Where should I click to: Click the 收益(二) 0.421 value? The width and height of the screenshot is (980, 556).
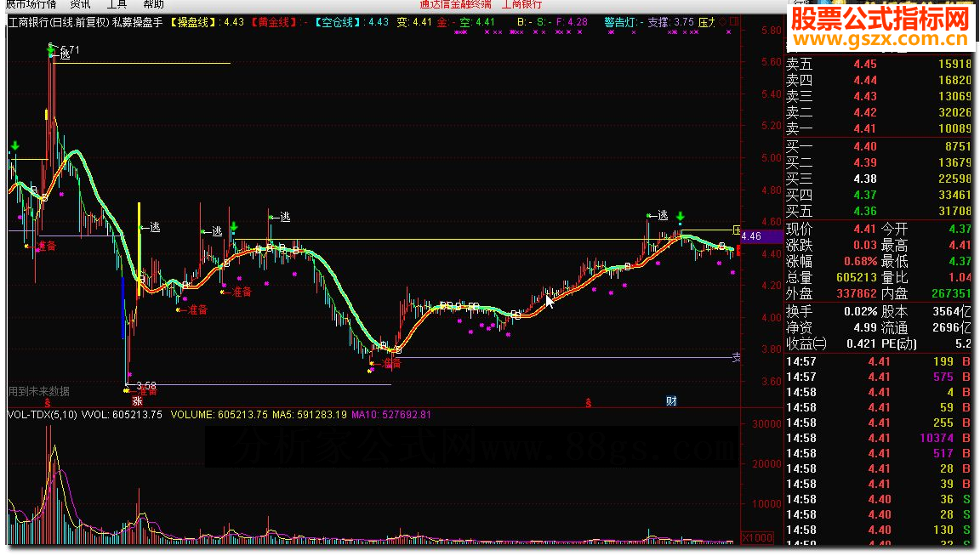click(862, 344)
